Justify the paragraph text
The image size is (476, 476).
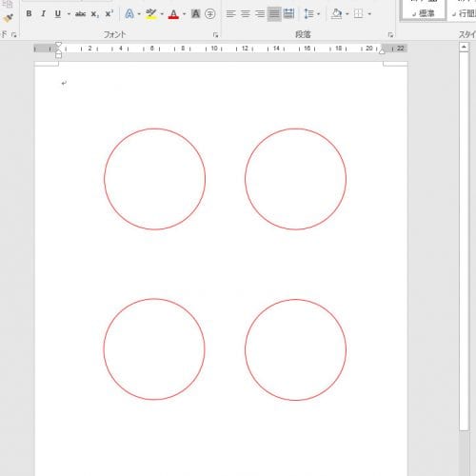pyautogui.click(x=274, y=14)
